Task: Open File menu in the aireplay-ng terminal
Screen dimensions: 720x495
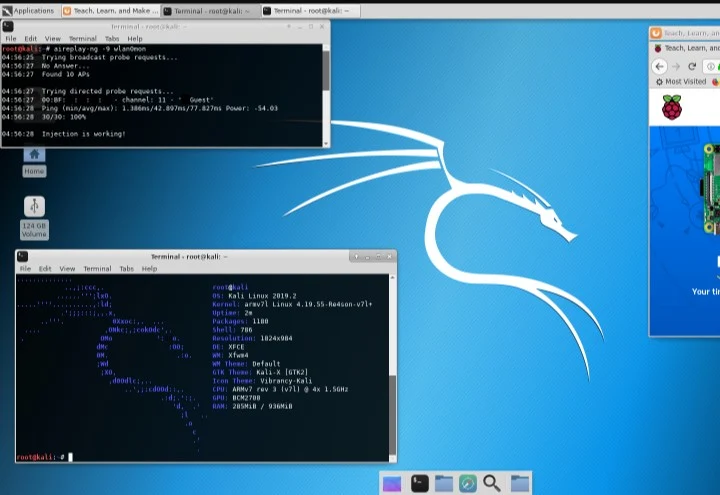Action: 11,39
